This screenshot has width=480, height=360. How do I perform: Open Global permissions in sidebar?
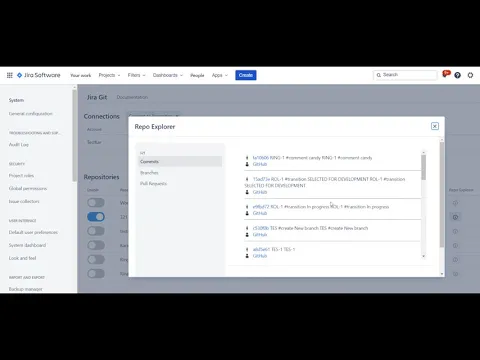point(28,188)
